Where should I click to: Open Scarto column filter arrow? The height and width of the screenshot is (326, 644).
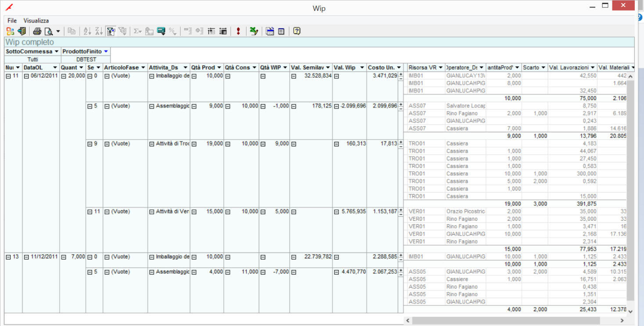tap(543, 68)
